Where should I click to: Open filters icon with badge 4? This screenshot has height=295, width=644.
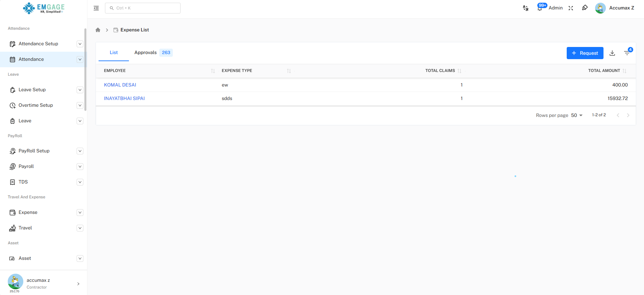[627, 53]
